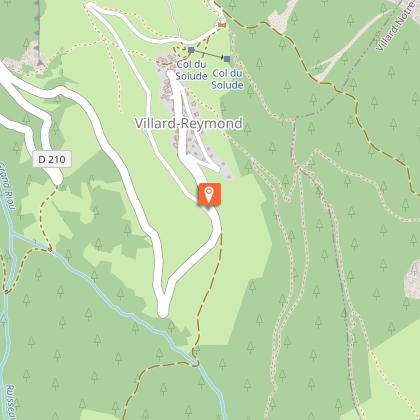420x420 pixels.
Task: Select the right Col du Solude square marker
Action: point(227,59)
